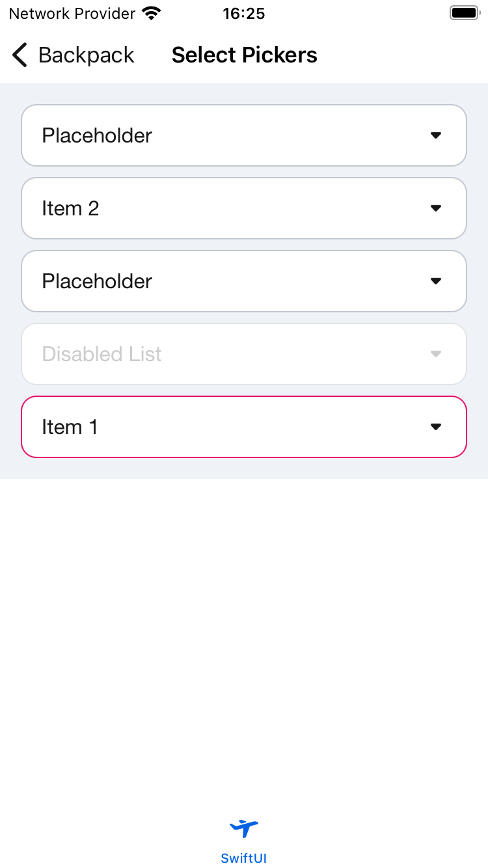Tap the Network Provider carrier text
Image resolution: width=488 pixels, height=868 pixels.
click(x=72, y=14)
